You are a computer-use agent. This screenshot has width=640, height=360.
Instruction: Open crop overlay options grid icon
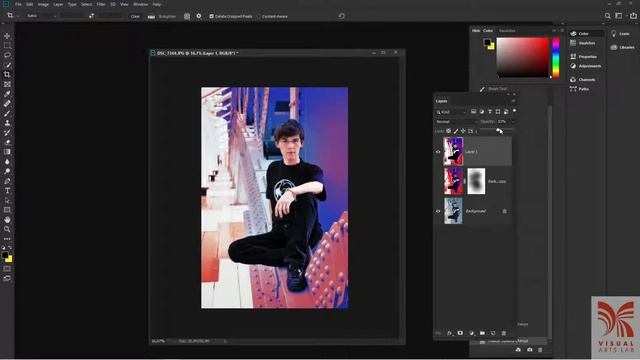pos(187,16)
